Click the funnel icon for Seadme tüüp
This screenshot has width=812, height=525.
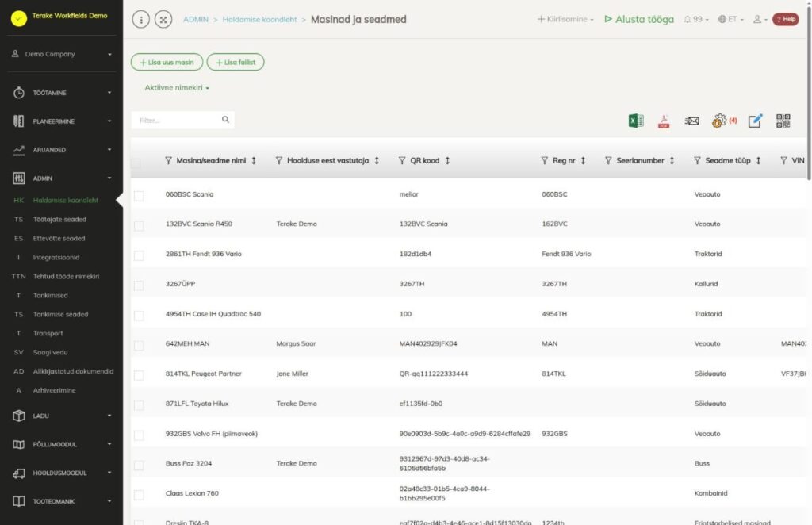pos(697,160)
